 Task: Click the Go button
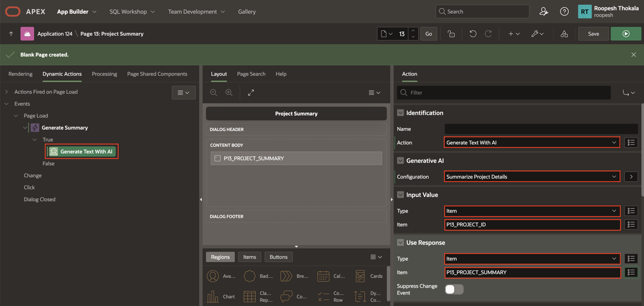pyautogui.click(x=429, y=34)
